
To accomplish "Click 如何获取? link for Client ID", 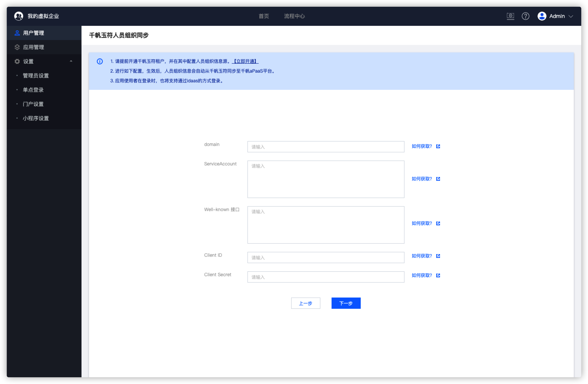I will (421, 256).
